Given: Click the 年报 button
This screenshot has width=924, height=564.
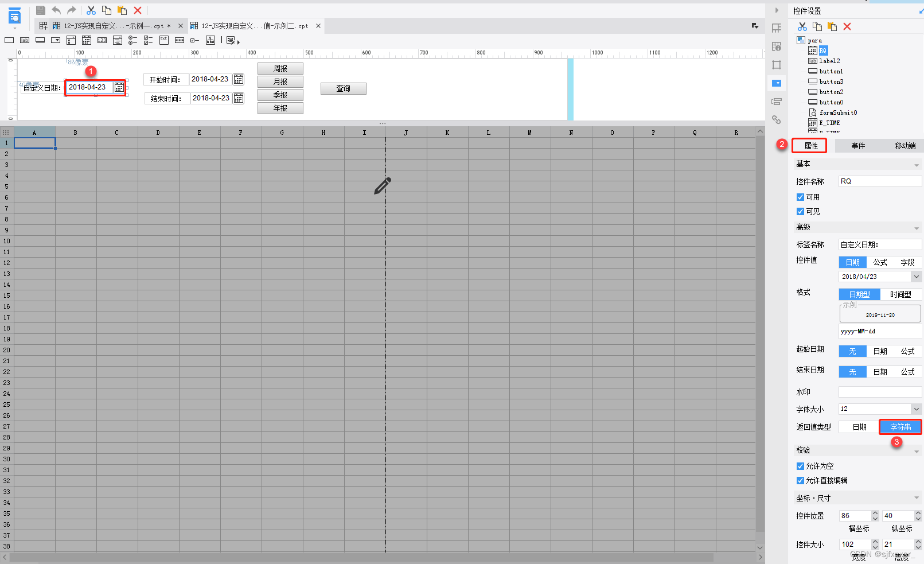Looking at the screenshot, I should point(280,108).
